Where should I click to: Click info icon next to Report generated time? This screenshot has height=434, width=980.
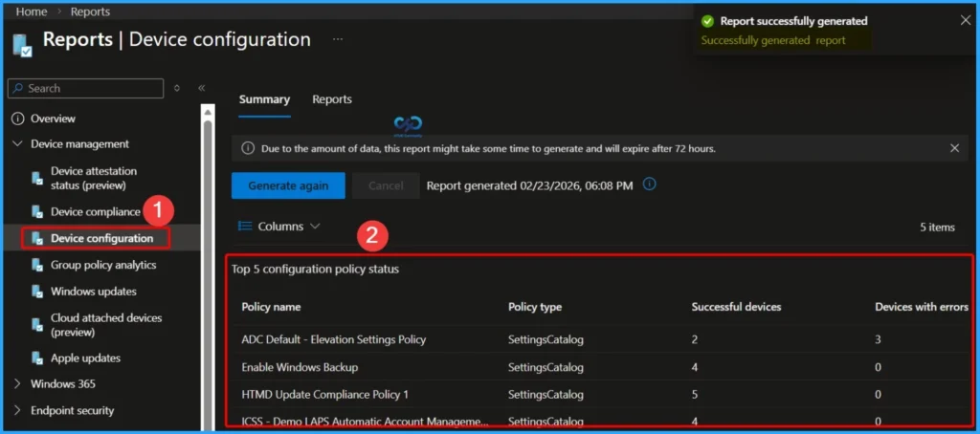click(650, 184)
